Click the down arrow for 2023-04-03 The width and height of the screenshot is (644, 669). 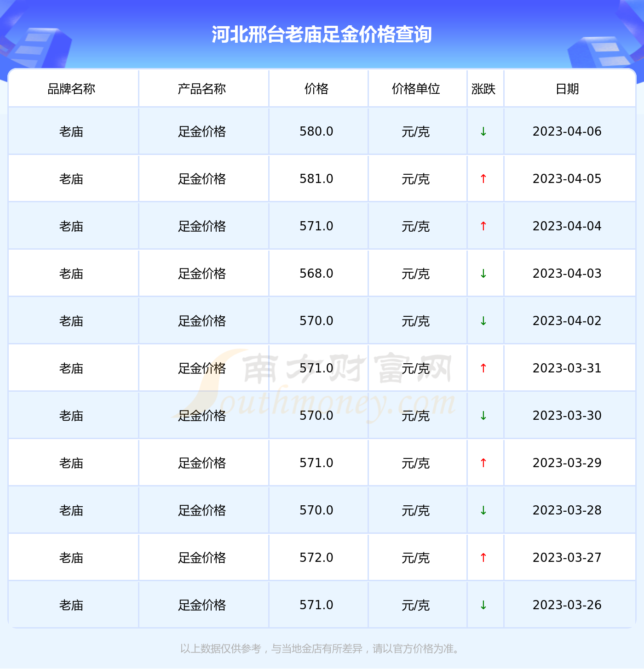click(x=483, y=274)
